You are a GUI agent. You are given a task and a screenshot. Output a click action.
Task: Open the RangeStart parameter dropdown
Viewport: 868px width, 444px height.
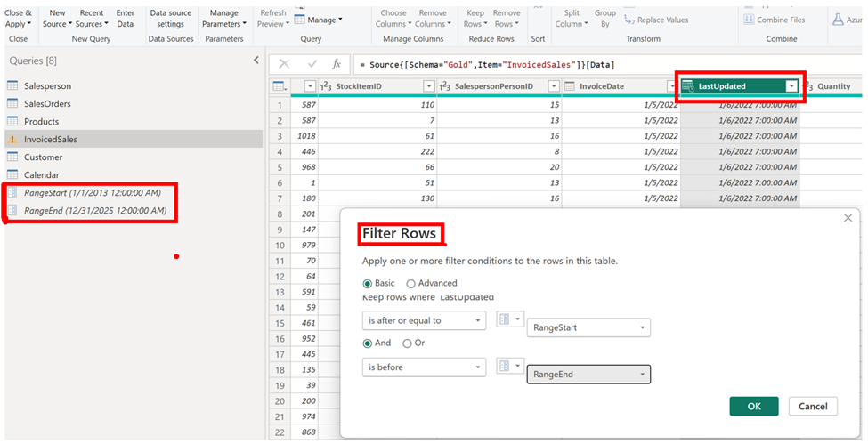click(588, 327)
